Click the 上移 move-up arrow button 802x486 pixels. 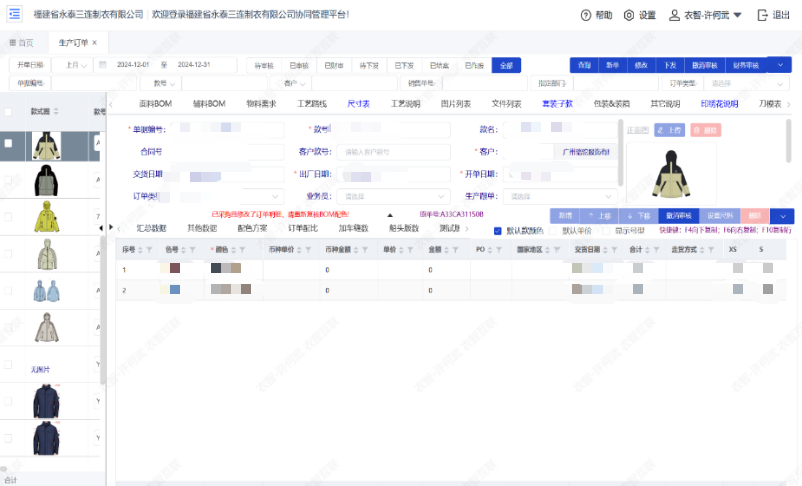click(597, 215)
